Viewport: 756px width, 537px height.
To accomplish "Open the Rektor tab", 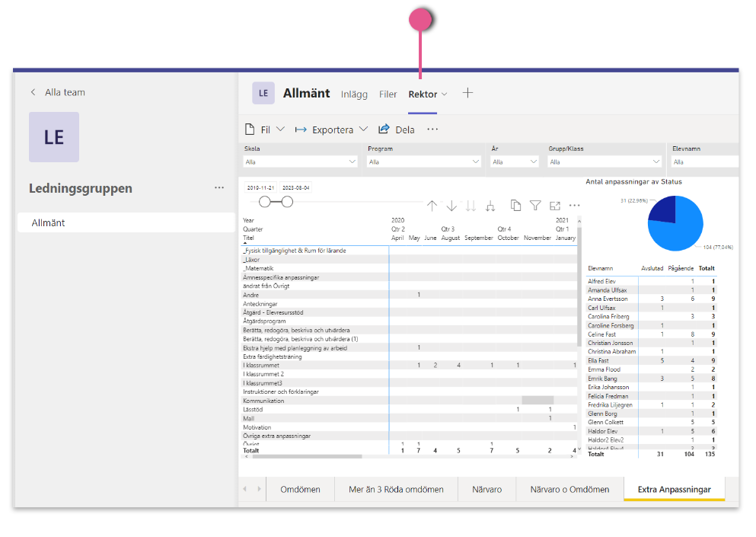I will [423, 94].
